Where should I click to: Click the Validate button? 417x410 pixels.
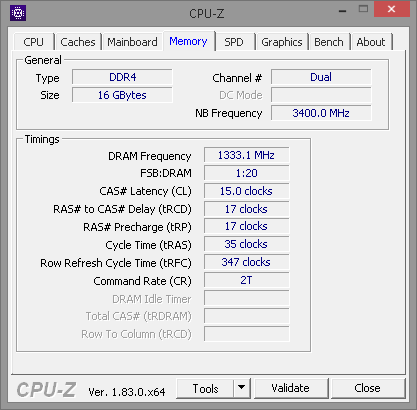coord(291,388)
